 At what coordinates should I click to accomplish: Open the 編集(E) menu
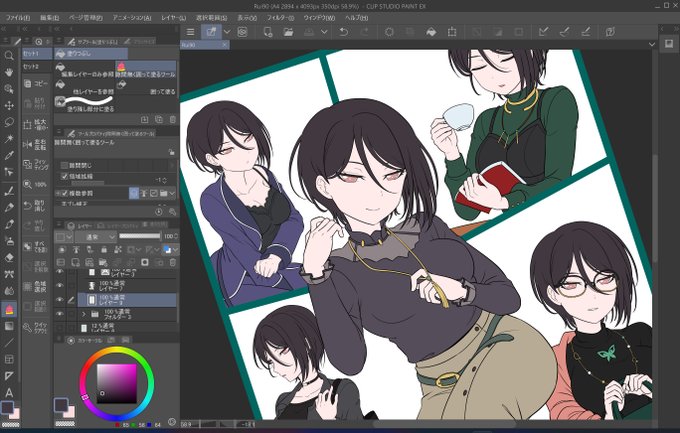pos(49,18)
